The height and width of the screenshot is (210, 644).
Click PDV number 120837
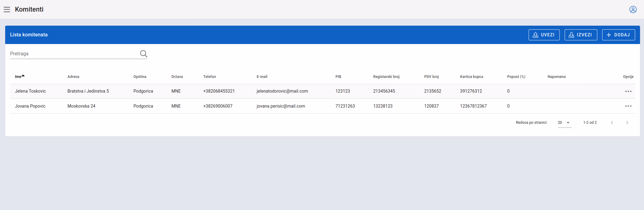431,106
